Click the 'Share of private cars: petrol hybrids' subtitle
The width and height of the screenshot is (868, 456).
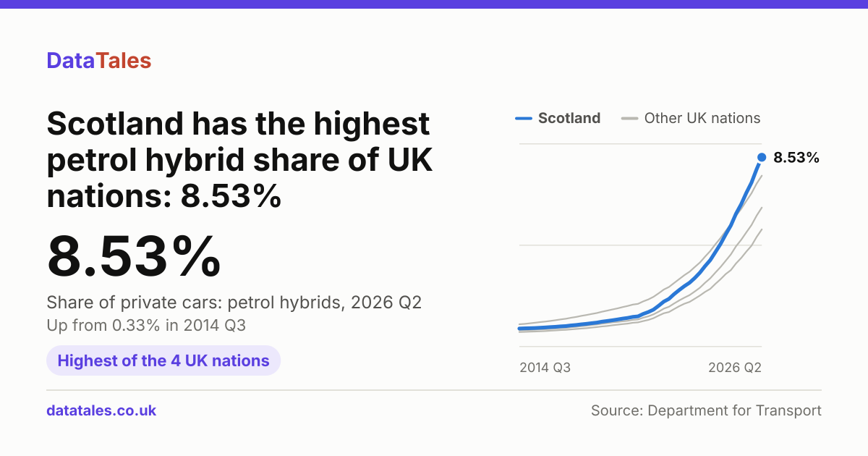234,303
